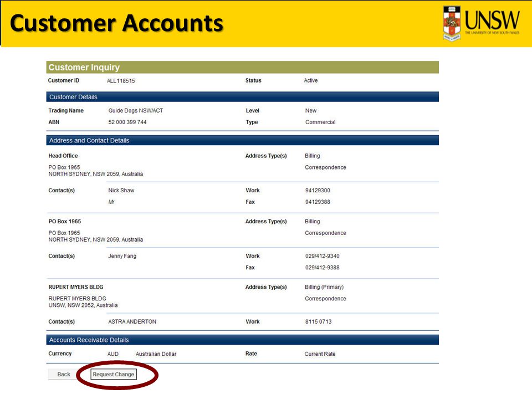Select UNSW, NSW 2052, Australia address line

pyautogui.click(x=83, y=305)
